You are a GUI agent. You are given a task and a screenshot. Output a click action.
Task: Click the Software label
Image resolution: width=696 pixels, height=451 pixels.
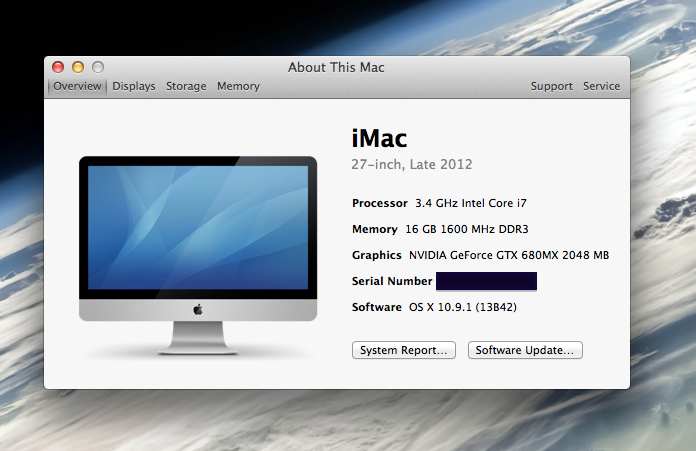pos(376,307)
